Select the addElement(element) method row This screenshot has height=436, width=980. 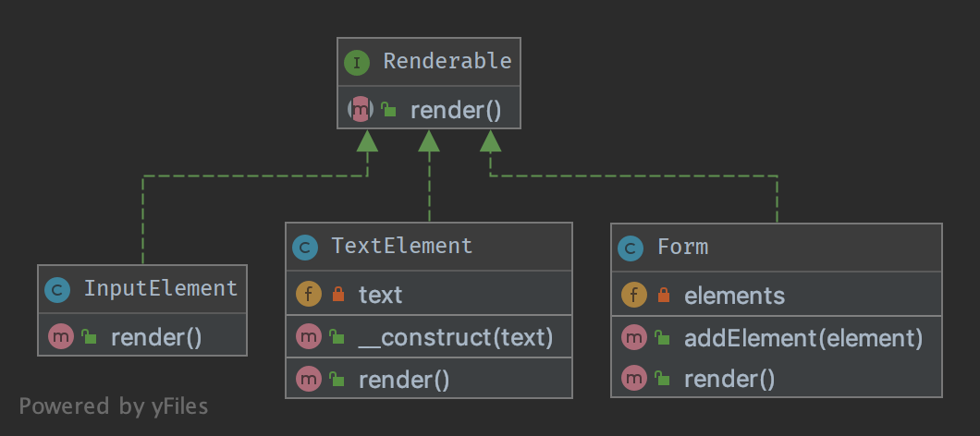pyautogui.click(x=802, y=338)
